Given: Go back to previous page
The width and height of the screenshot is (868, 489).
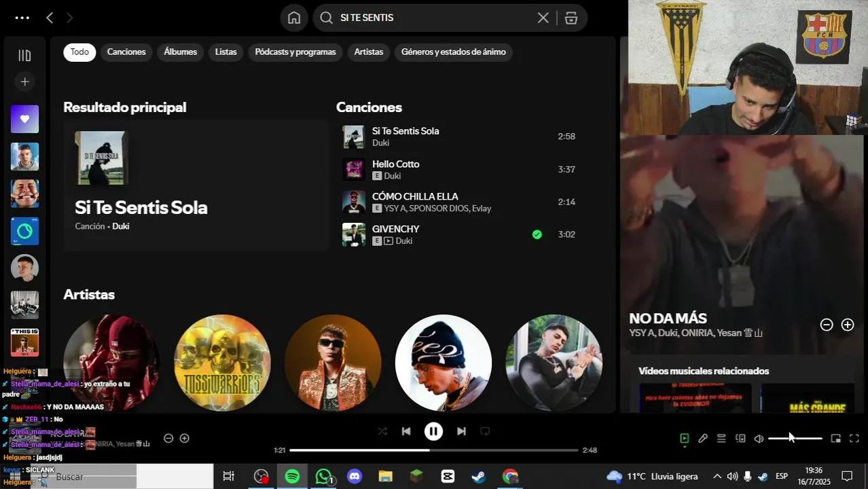Looking at the screenshot, I should click(50, 18).
